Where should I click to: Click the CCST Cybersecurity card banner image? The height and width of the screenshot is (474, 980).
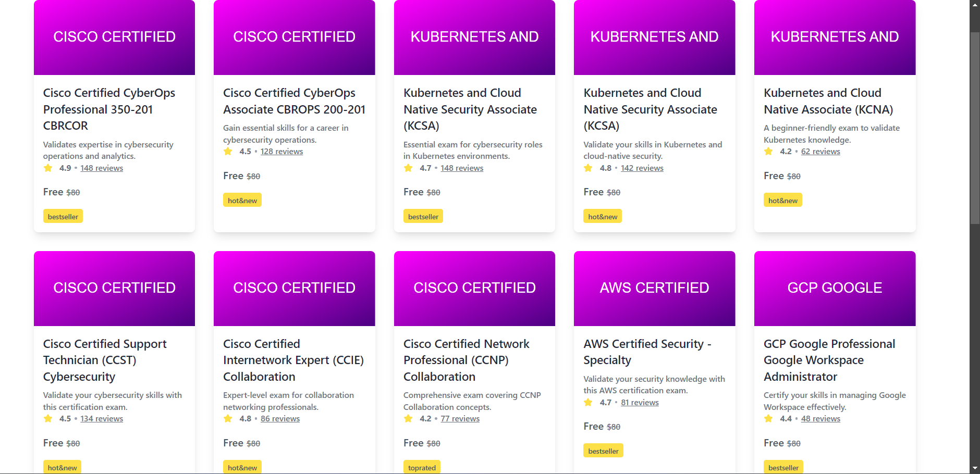click(114, 289)
